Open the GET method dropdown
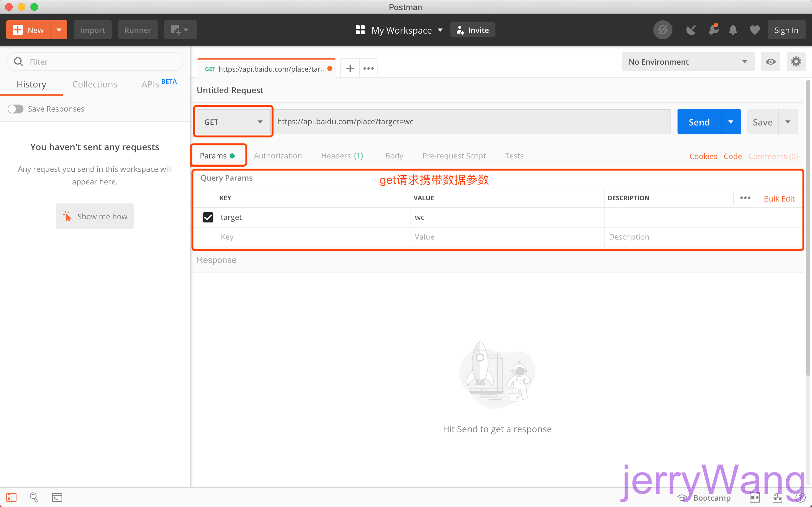The width and height of the screenshot is (812, 507). (233, 122)
